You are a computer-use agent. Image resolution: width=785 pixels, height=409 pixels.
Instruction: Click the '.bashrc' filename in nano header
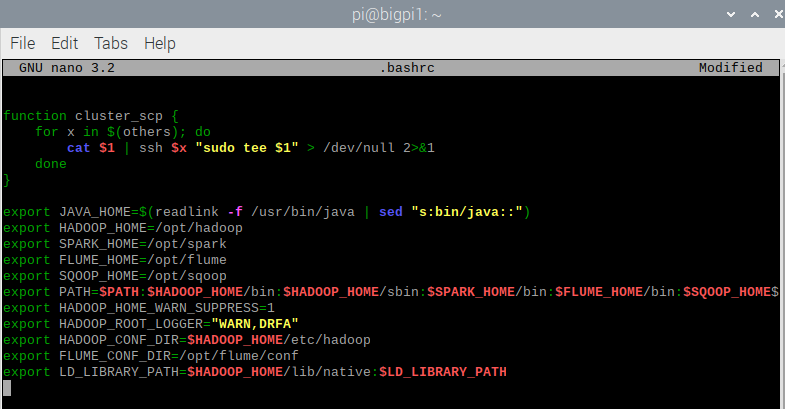tap(407, 68)
